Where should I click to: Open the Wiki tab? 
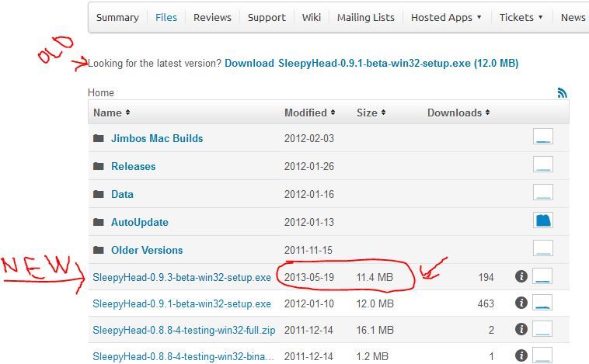312,18
